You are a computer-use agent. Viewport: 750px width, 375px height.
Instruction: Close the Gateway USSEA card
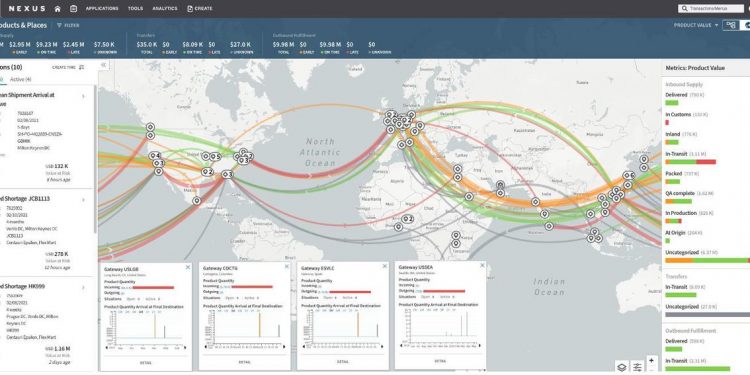(482, 266)
